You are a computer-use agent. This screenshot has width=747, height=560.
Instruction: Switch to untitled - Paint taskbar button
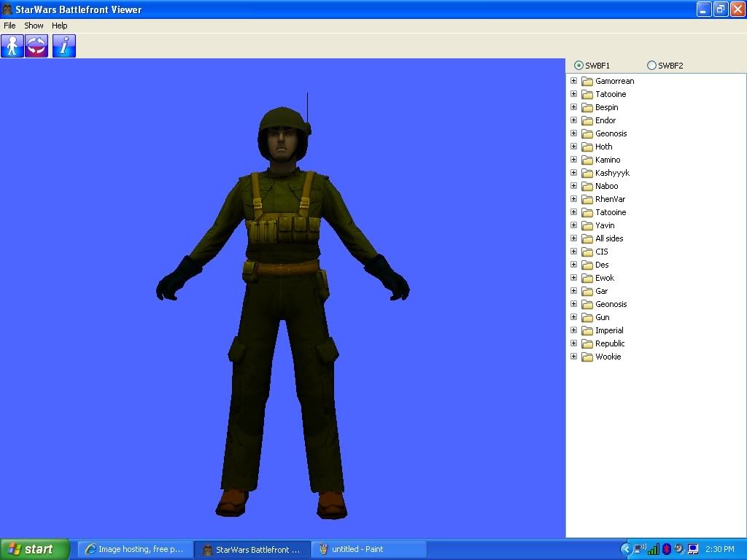click(368, 549)
